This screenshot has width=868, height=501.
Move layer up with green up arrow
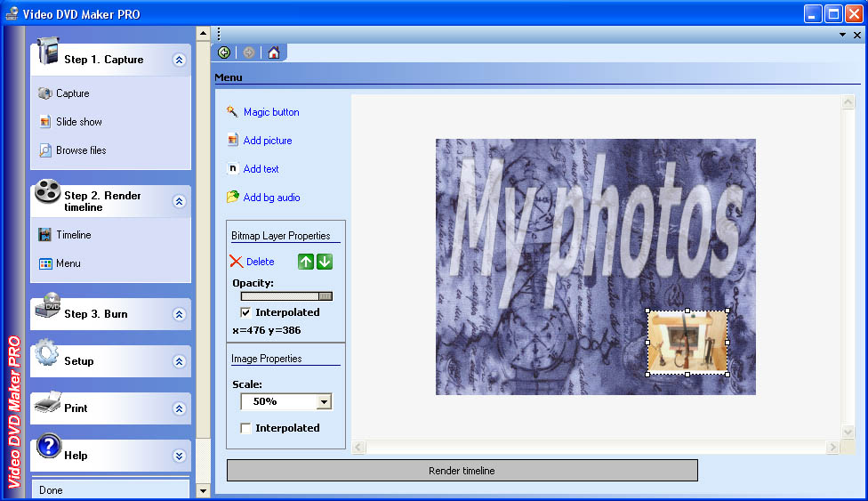click(x=306, y=262)
